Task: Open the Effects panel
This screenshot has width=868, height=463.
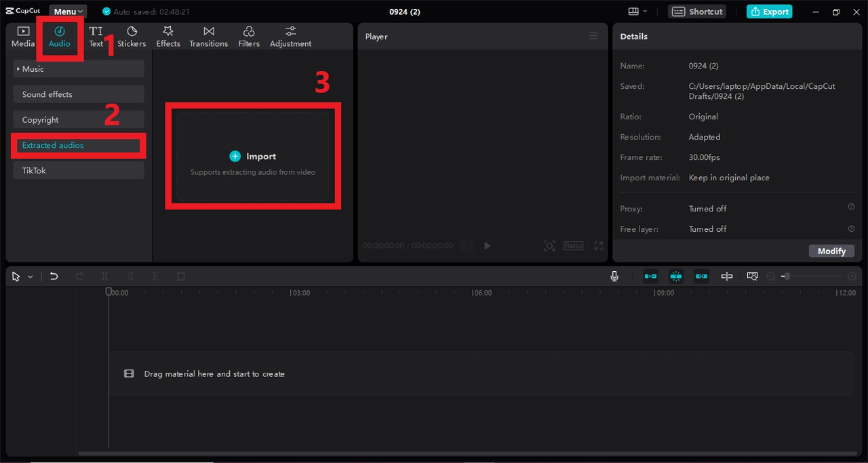Action: [x=168, y=37]
